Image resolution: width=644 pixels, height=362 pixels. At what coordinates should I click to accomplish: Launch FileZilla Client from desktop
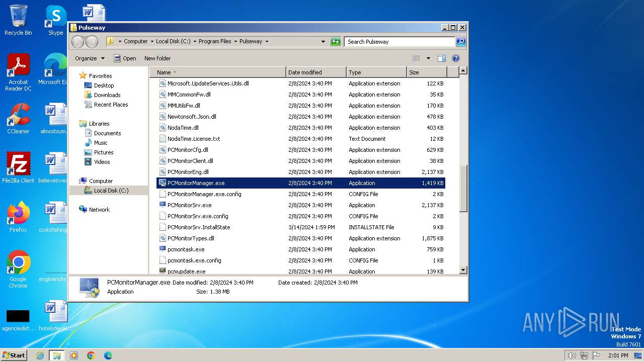click(18, 168)
